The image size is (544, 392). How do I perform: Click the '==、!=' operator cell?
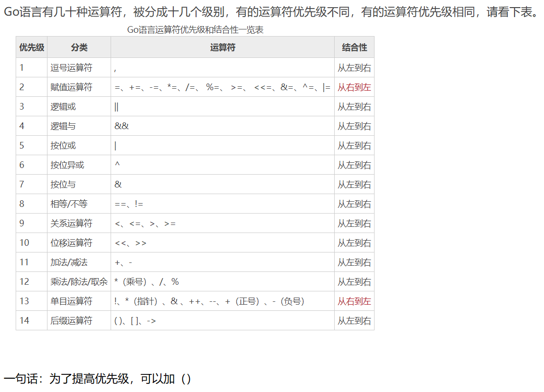[222, 204]
